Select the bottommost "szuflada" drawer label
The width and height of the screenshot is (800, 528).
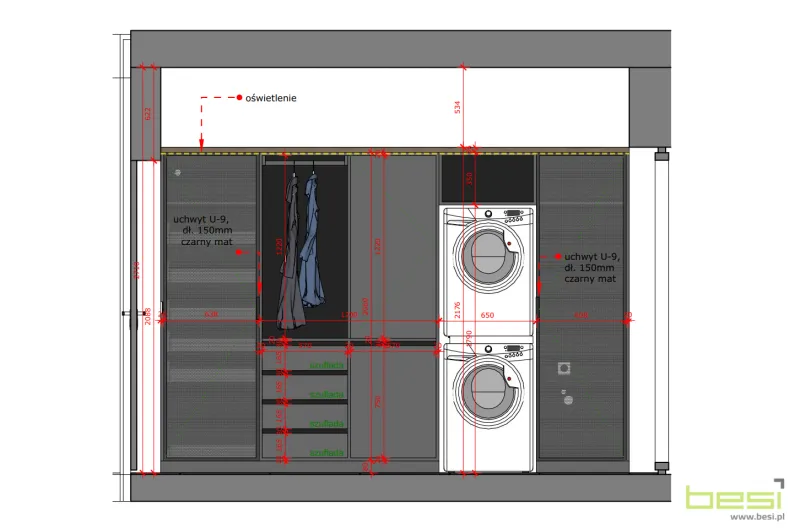click(327, 452)
